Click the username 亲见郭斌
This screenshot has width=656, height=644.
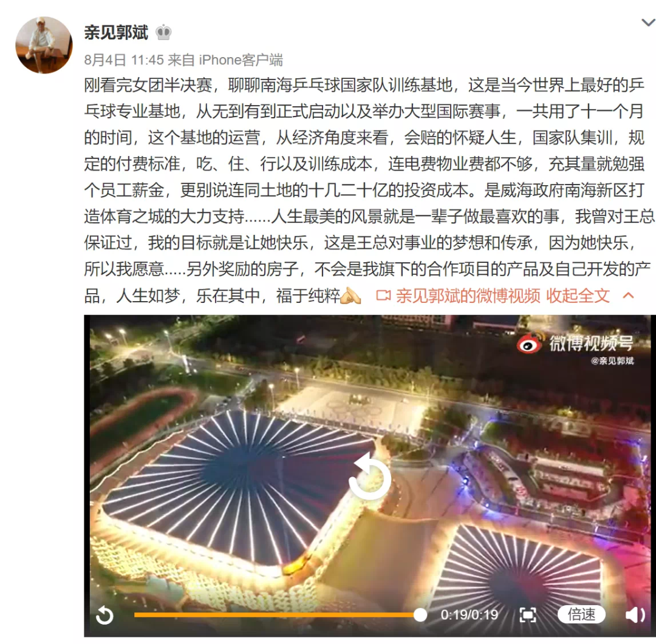[116, 33]
